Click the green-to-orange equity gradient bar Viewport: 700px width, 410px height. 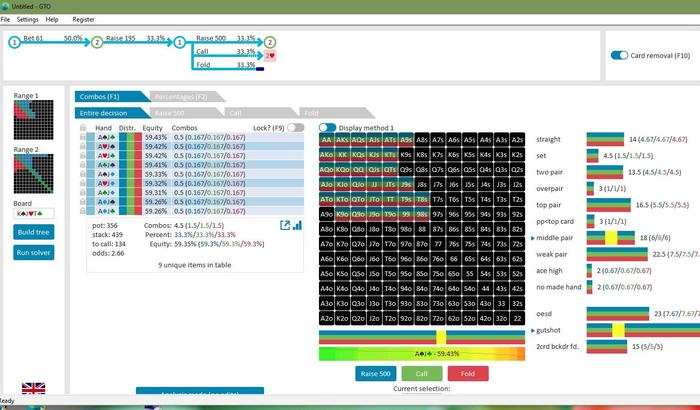[x=422, y=354]
